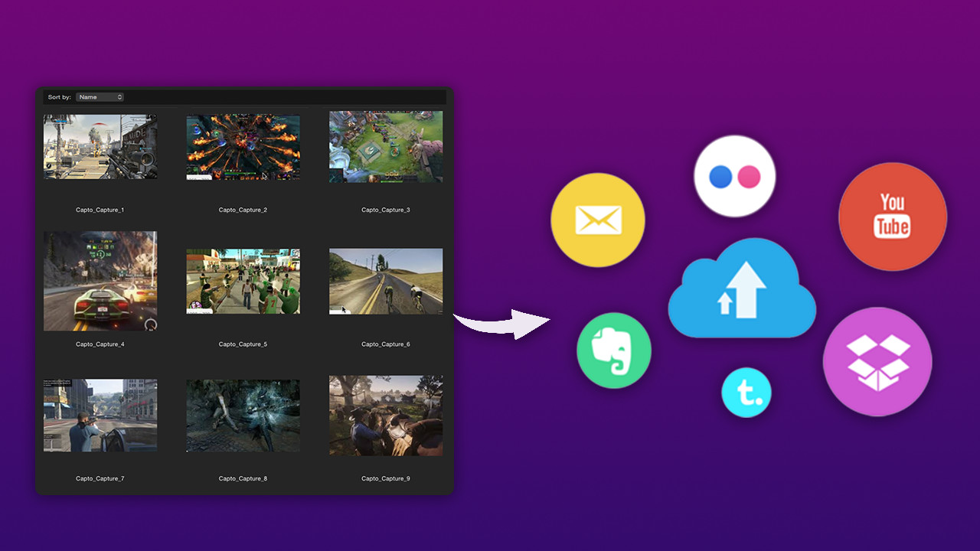Viewport: 980px width, 551px height.
Task: View the Capto_Capture_9 western screenshot
Action: [385, 415]
